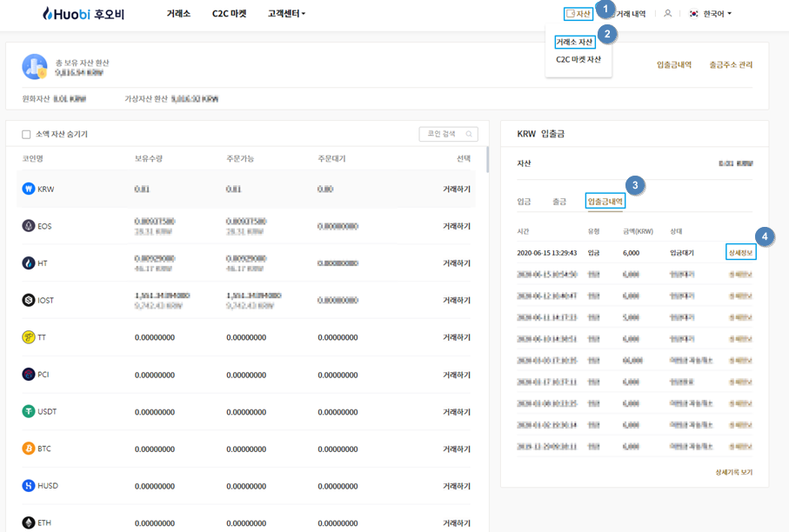Click 거래하기 in the USDT row
Screen dimensions: 789x532
tap(457, 412)
